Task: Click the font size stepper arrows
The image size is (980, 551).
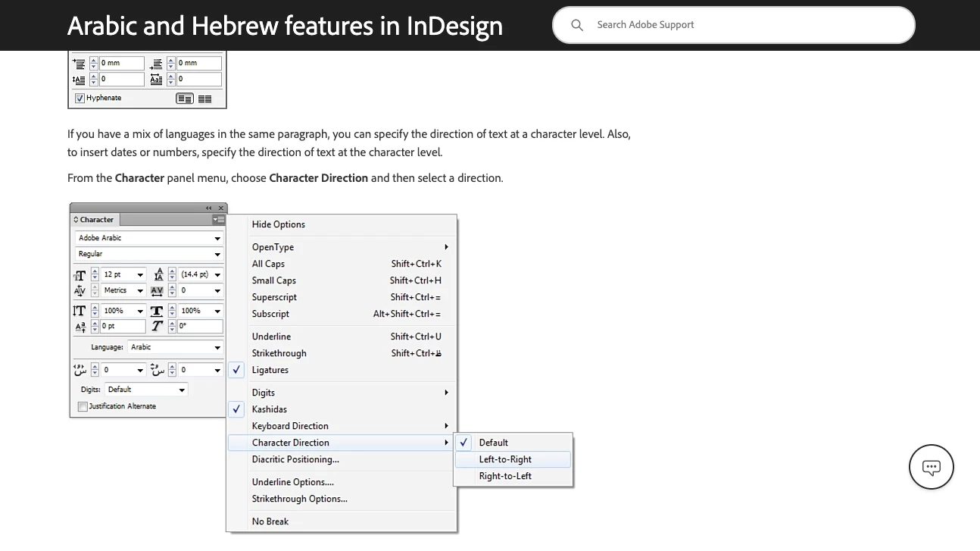Action: pyautogui.click(x=95, y=275)
